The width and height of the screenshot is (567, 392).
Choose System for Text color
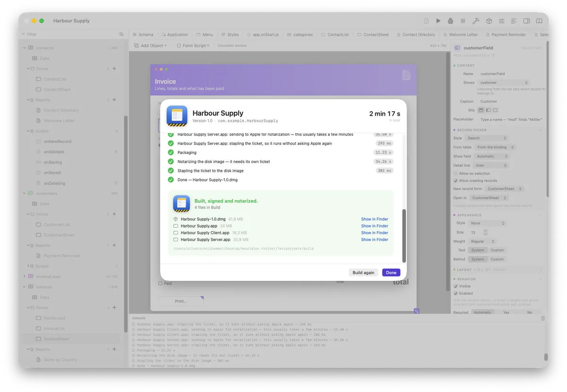[x=478, y=250]
